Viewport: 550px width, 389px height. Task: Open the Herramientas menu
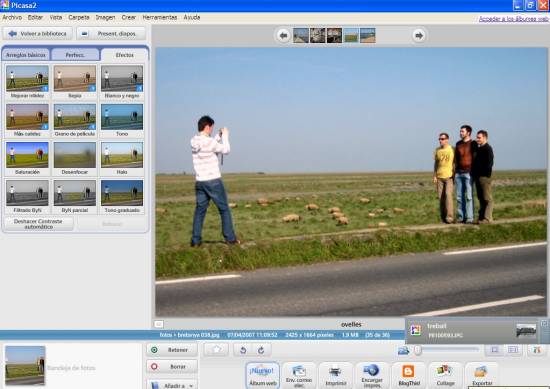pos(160,17)
